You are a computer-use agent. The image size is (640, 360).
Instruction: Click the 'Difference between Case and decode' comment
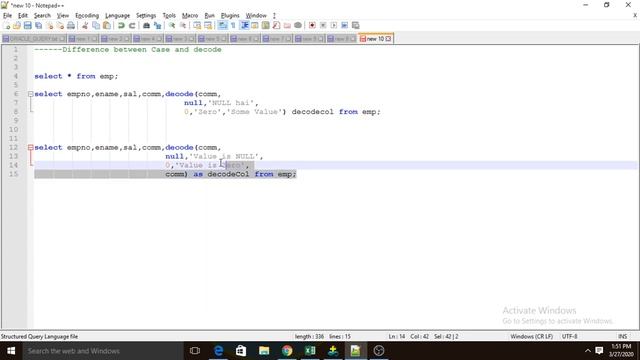click(x=142, y=49)
